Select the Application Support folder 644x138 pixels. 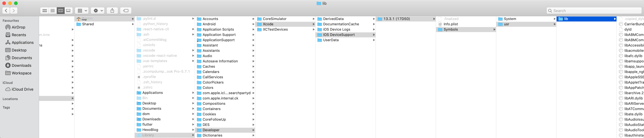coord(225,35)
